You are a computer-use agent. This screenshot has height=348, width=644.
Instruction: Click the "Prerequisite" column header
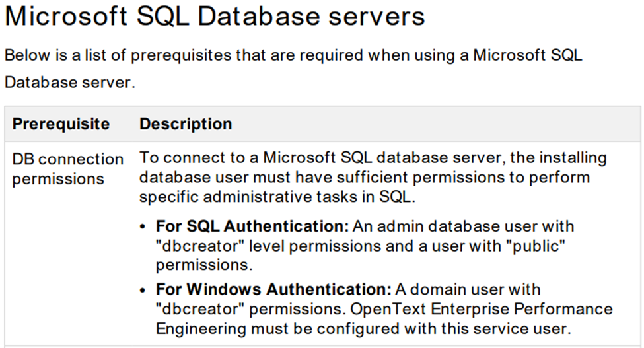pyautogui.click(x=61, y=124)
